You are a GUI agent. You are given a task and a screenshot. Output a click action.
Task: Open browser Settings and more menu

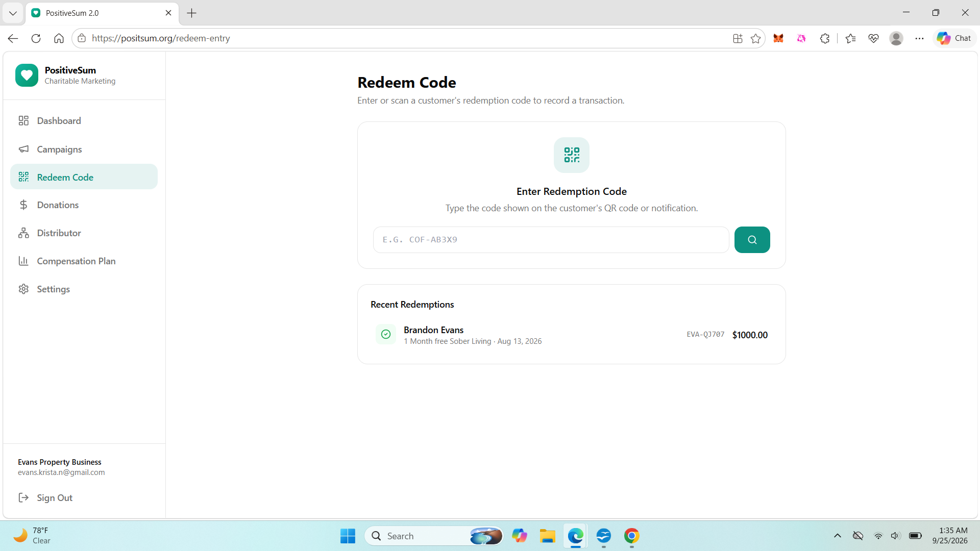(x=919, y=38)
